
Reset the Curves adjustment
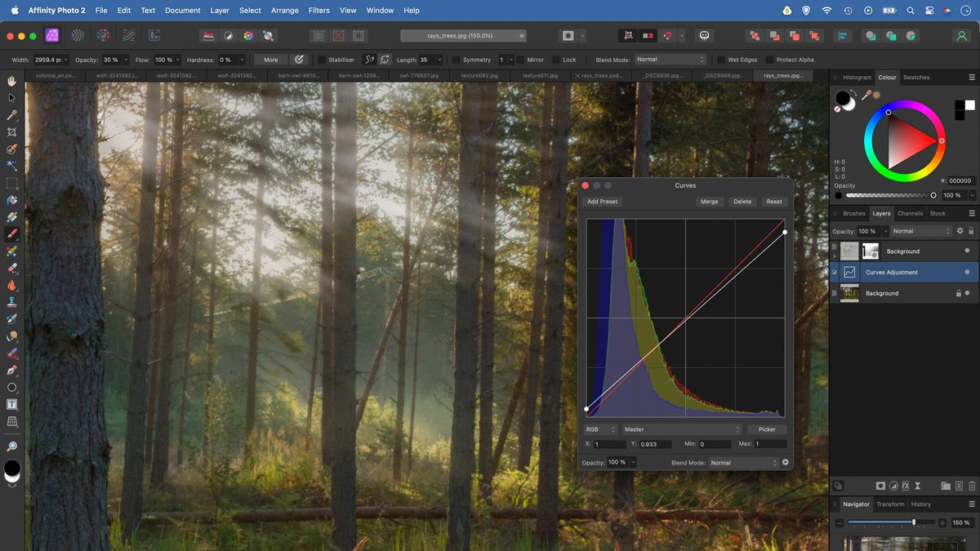coord(774,202)
